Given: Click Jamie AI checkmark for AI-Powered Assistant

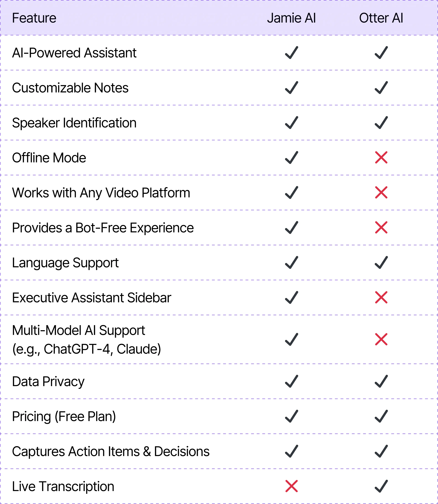Looking at the screenshot, I should pyautogui.click(x=291, y=53).
